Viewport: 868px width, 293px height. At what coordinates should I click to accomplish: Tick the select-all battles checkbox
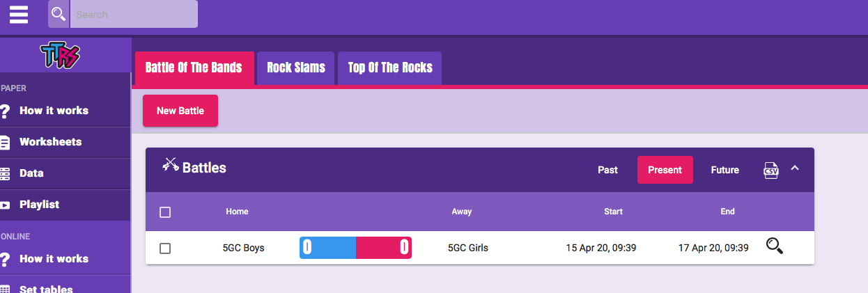(x=165, y=212)
